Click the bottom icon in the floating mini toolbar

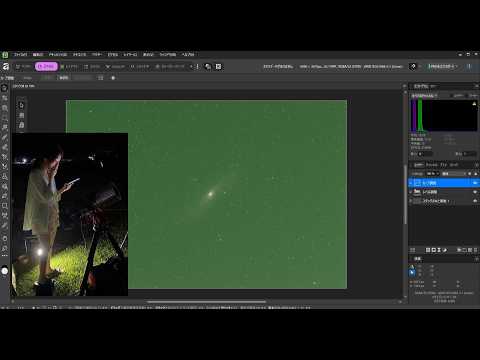(x=21, y=125)
